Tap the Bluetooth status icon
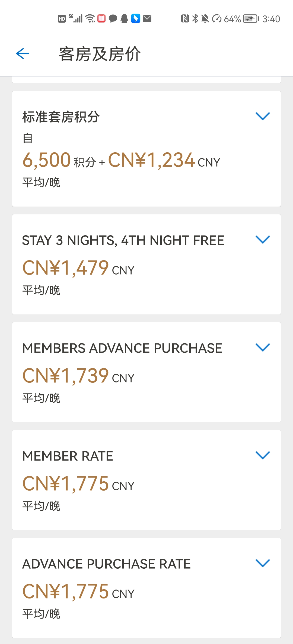This screenshot has width=293, height=644. pos(195,18)
